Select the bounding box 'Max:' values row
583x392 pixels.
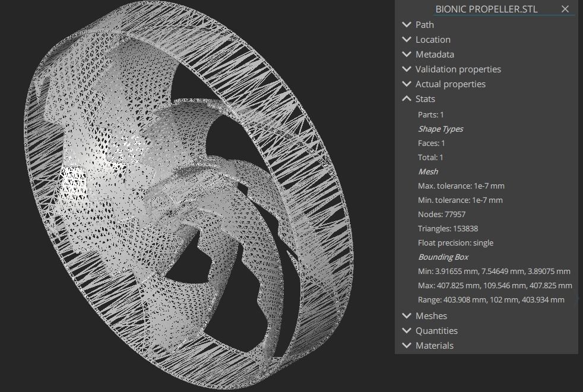(x=495, y=285)
